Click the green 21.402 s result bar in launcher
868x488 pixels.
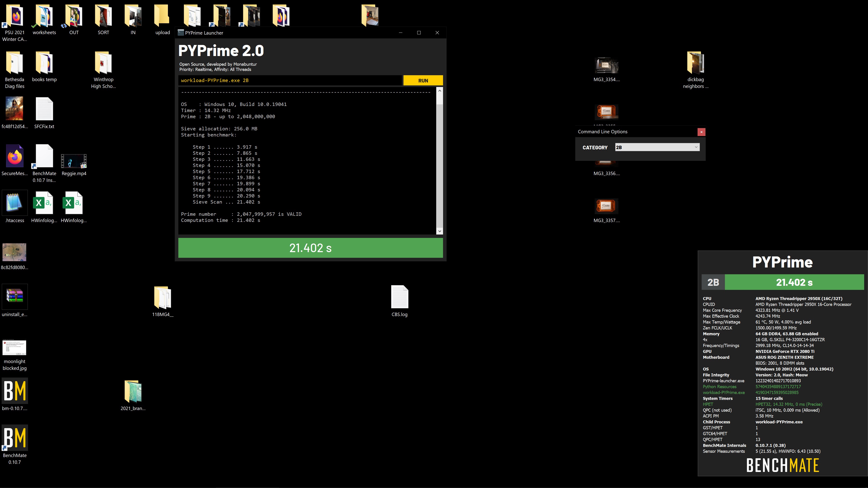coord(310,248)
